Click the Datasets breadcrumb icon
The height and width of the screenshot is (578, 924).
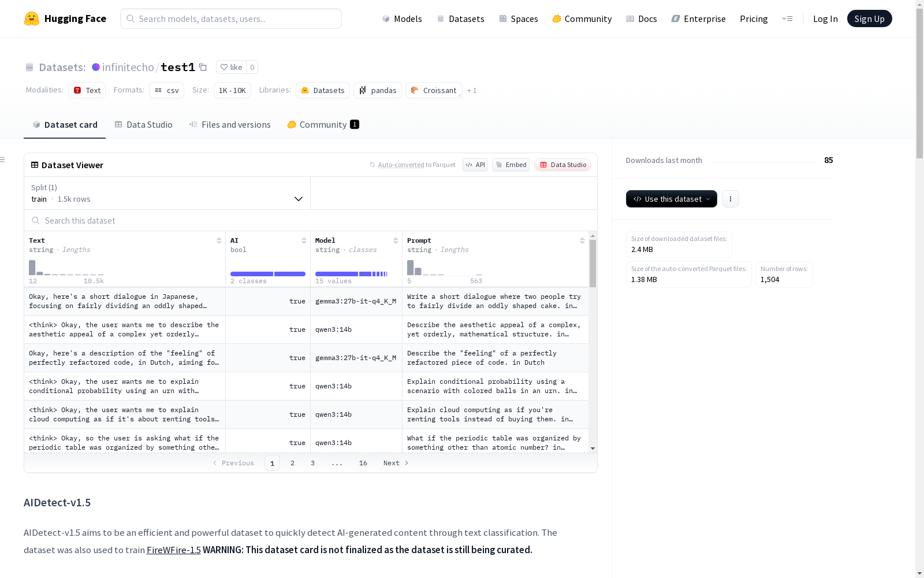click(29, 67)
